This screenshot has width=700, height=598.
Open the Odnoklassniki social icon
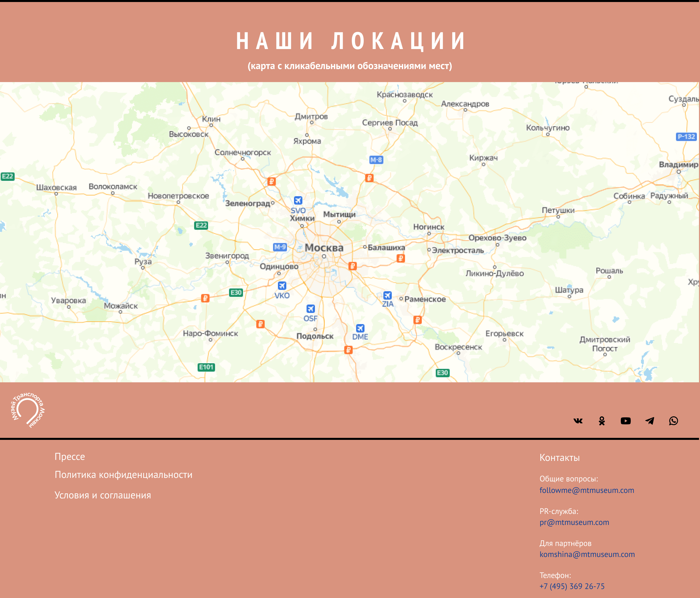tap(602, 421)
